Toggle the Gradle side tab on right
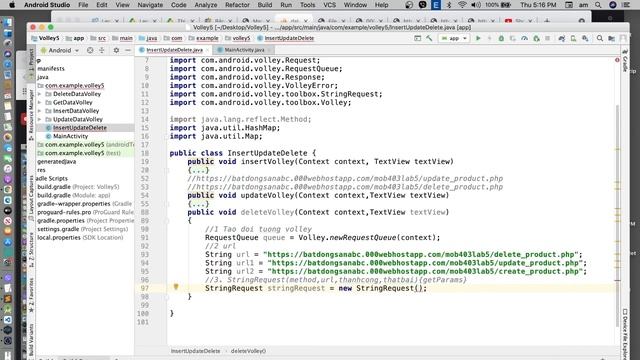This screenshot has width=640, height=360. pos(625,61)
